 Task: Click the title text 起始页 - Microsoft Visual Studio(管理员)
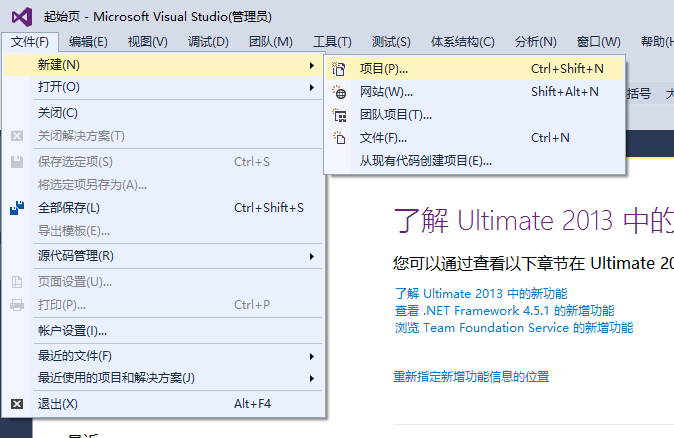(158, 17)
